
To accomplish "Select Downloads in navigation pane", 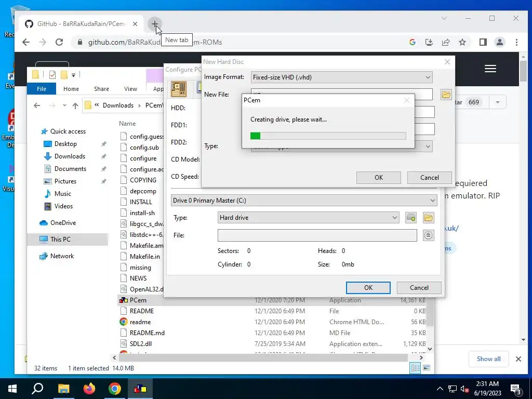I will point(70,156).
